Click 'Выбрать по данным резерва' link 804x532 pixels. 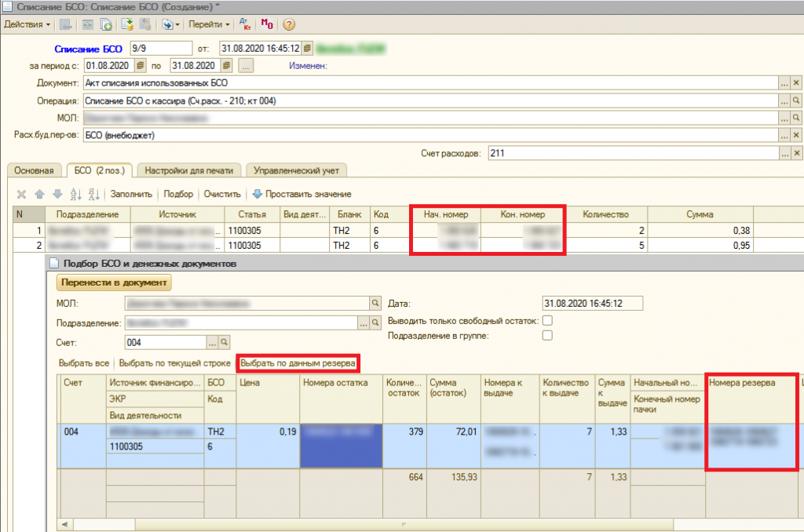(x=298, y=363)
